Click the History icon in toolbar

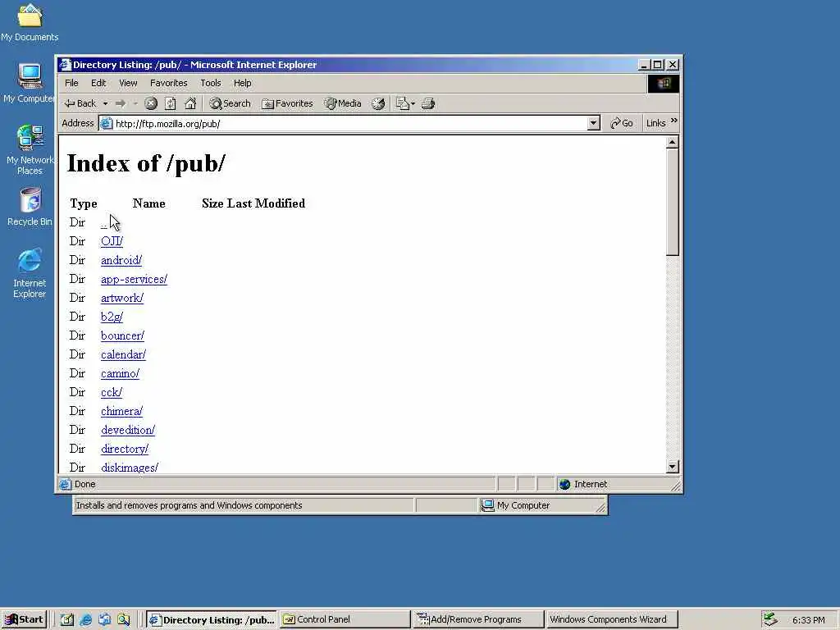(x=378, y=103)
